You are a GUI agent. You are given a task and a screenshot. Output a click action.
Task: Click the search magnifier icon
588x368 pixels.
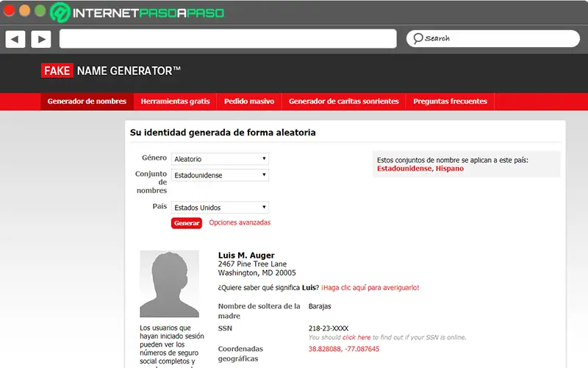[418, 38]
